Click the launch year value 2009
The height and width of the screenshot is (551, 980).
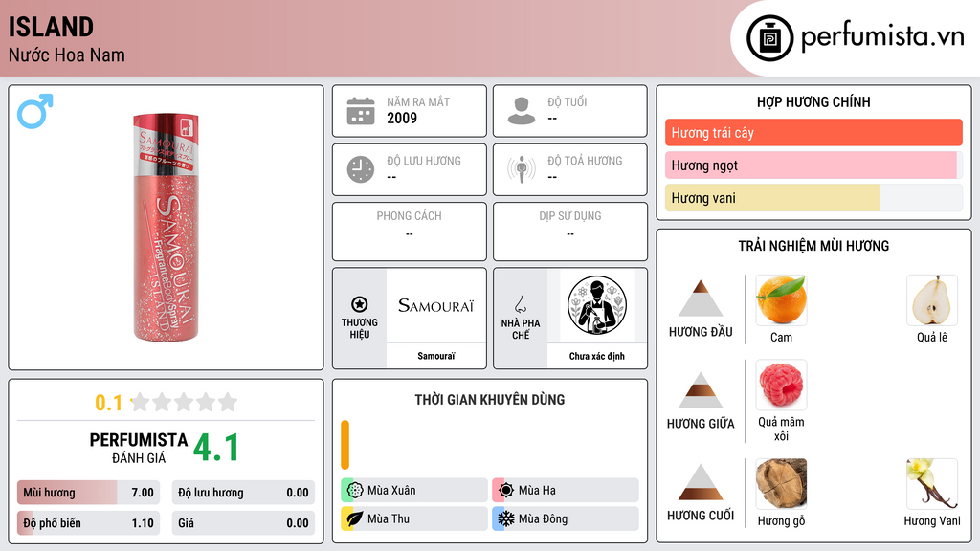[x=402, y=118]
